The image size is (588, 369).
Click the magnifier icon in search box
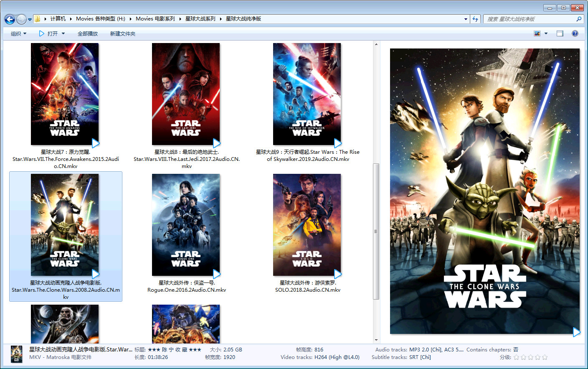click(x=579, y=19)
